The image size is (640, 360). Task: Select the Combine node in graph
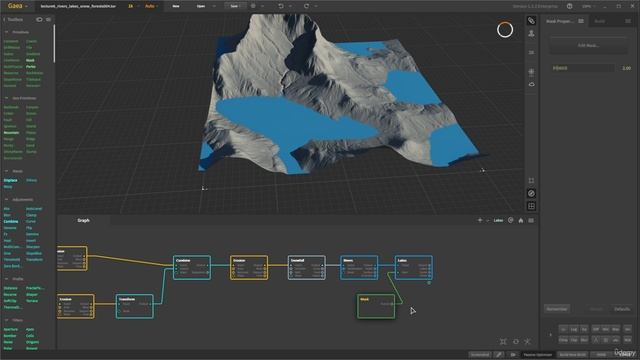coord(192,268)
